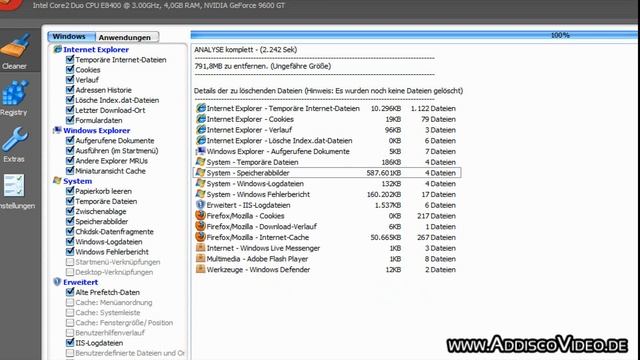Switch to the Anwendungen tab
The width and height of the screenshot is (640, 360).
[127, 37]
